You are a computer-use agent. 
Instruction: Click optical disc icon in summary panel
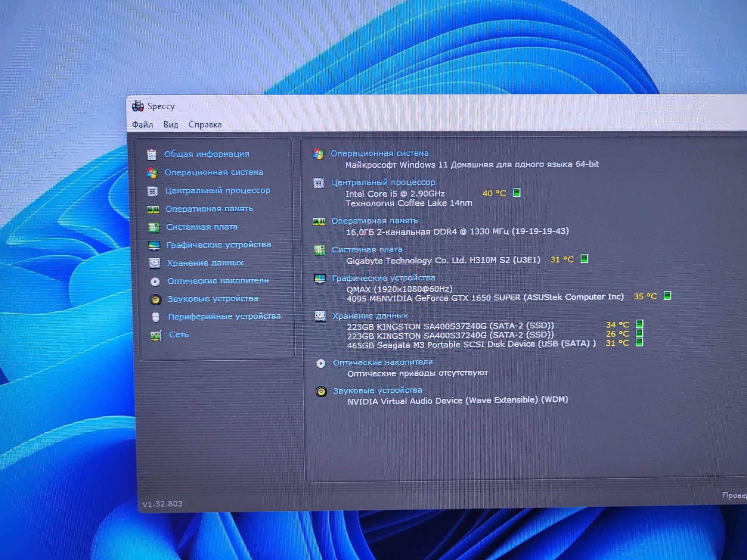[x=321, y=363]
